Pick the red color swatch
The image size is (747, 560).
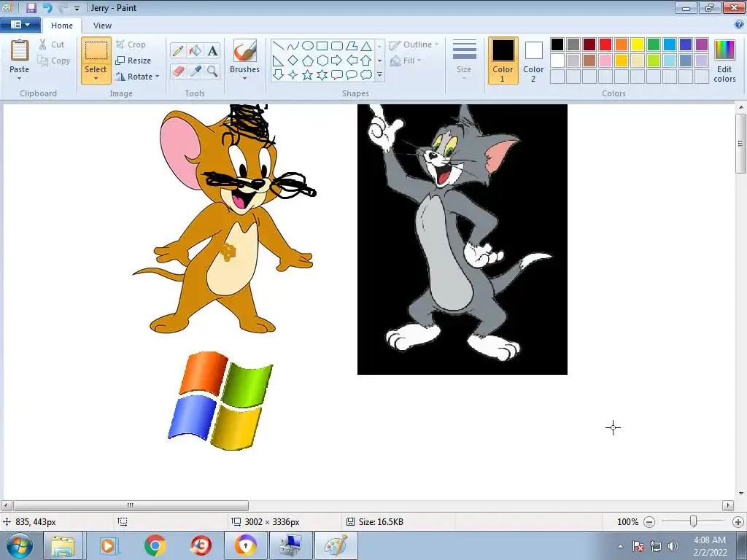coord(605,44)
